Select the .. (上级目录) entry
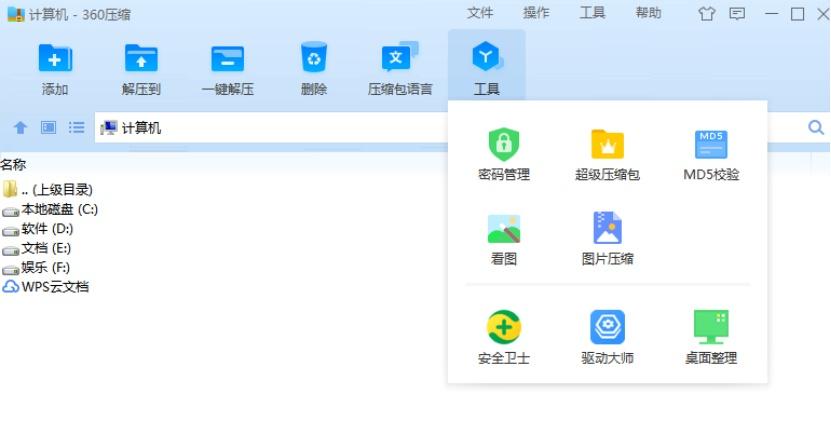The height and width of the screenshot is (422, 831). (x=48, y=189)
